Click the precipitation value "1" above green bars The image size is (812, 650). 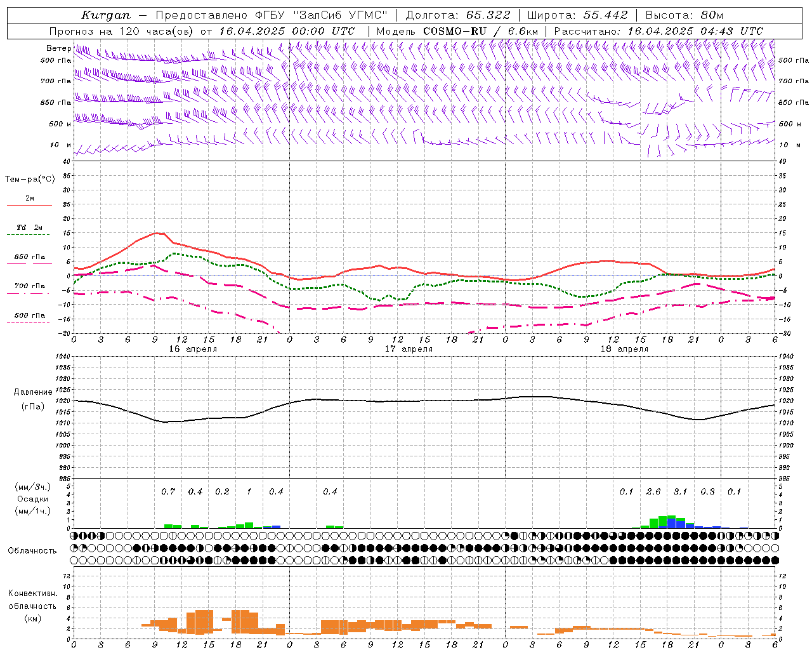[x=249, y=491]
